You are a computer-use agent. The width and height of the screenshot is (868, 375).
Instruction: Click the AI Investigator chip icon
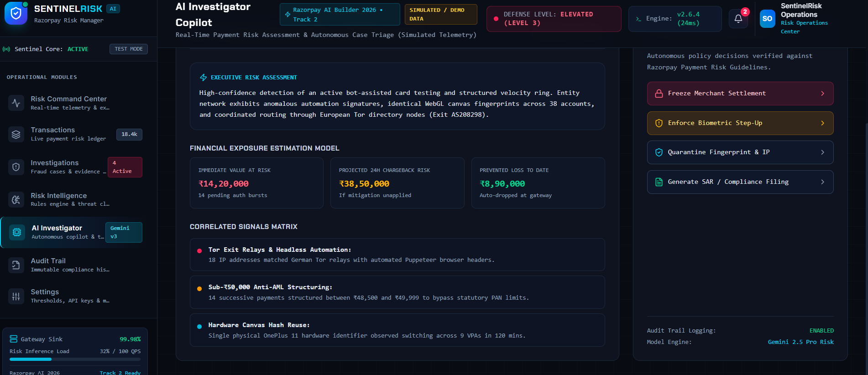[17, 232]
